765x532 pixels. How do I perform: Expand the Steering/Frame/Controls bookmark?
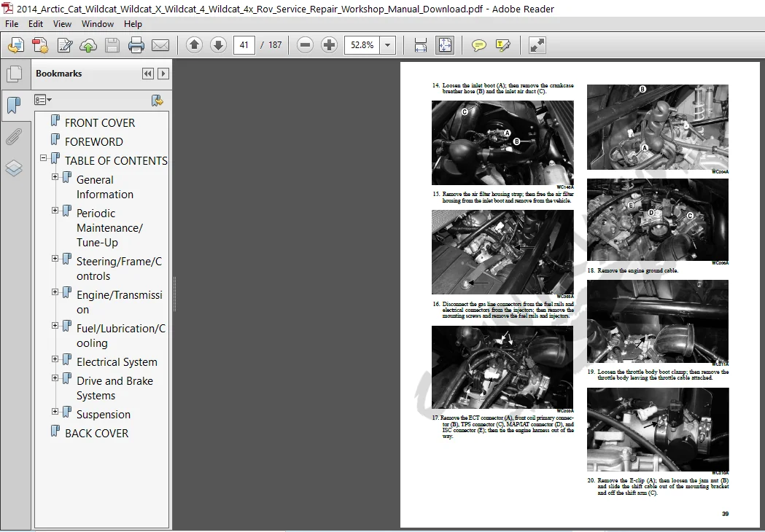[55, 259]
